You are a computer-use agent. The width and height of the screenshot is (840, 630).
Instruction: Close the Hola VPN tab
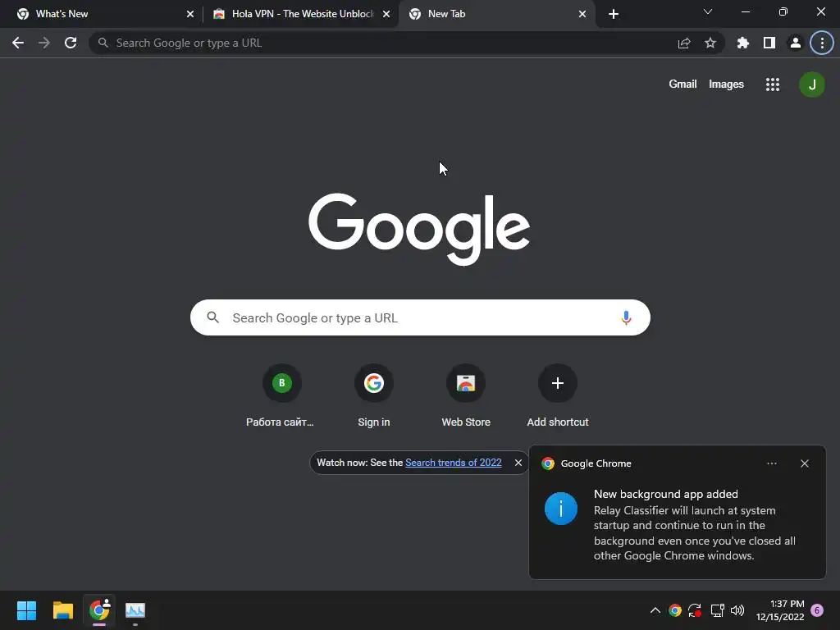click(386, 14)
